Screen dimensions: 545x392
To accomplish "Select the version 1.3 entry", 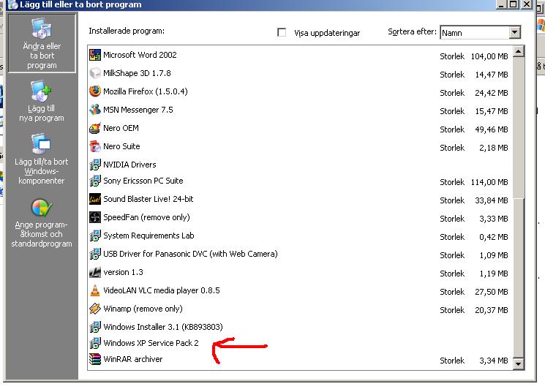I will [x=301, y=273].
